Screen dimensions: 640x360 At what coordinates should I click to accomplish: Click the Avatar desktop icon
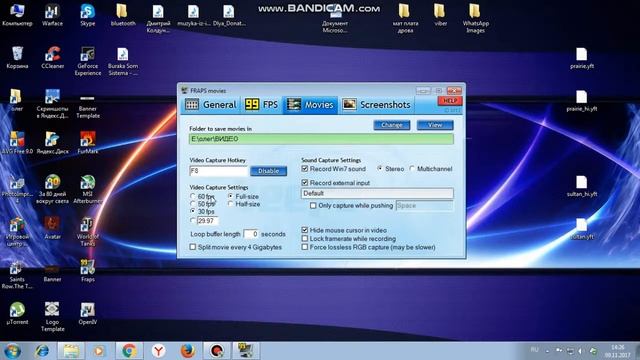[52, 228]
